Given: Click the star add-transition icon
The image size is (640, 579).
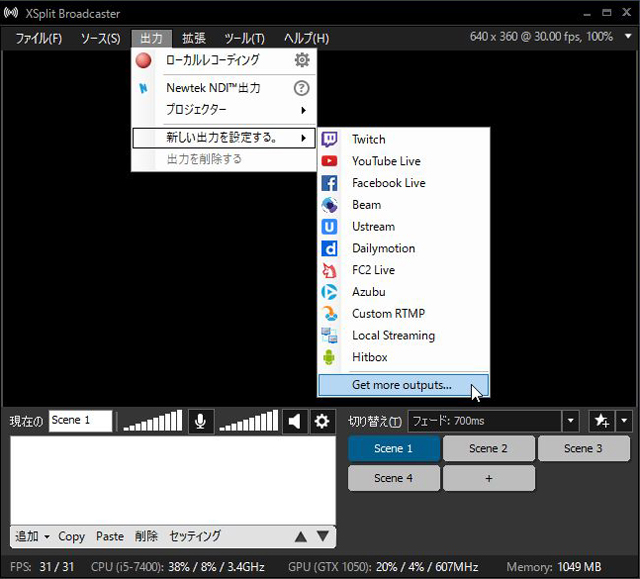Looking at the screenshot, I should pos(602,420).
